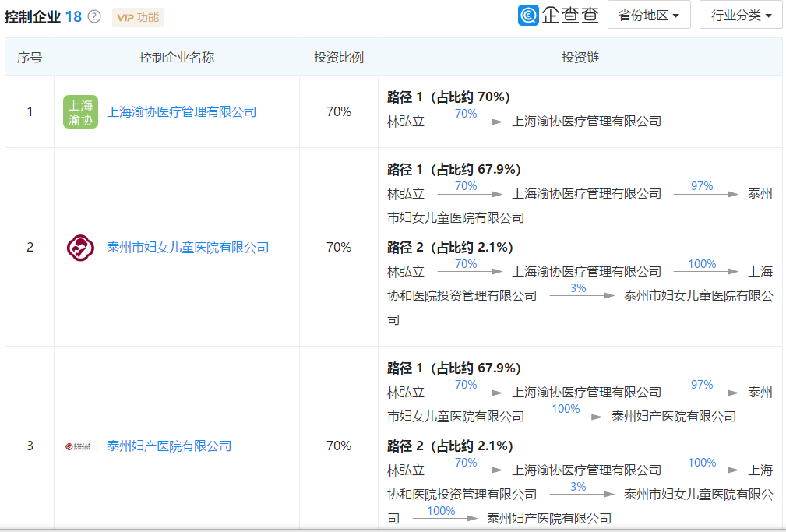
Task: Click the 序号 column header
Action: (x=30, y=57)
